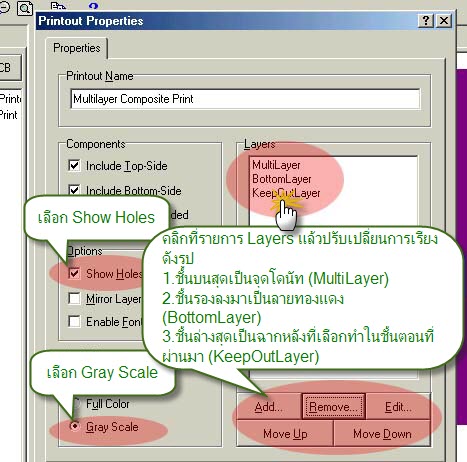Open the Properties tab
Viewport: 467px width, 462px height.
tap(77, 48)
